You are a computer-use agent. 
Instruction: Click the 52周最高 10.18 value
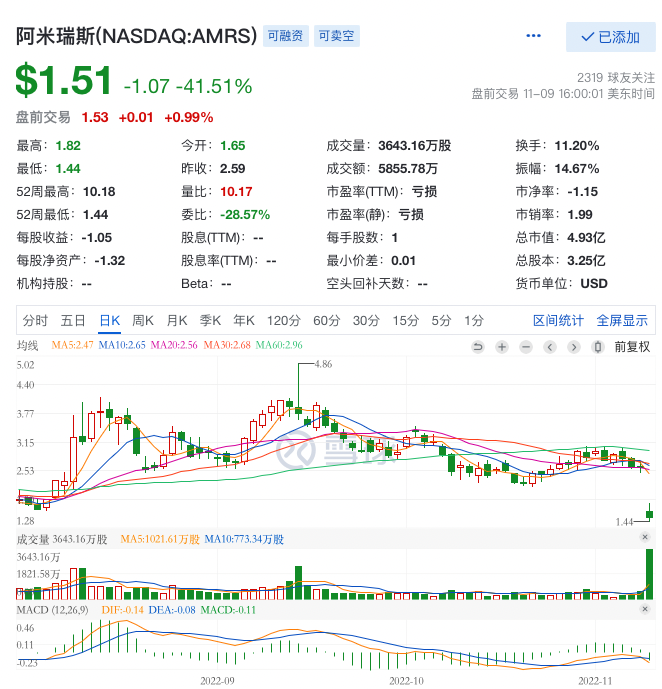click(x=99, y=192)
